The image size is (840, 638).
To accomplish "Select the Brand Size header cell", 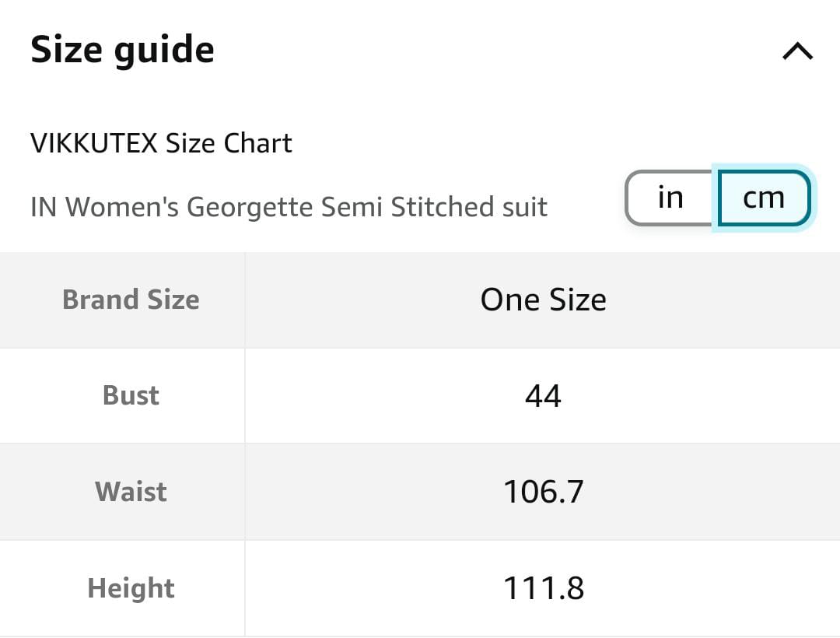I will click(x=131, y=300).
